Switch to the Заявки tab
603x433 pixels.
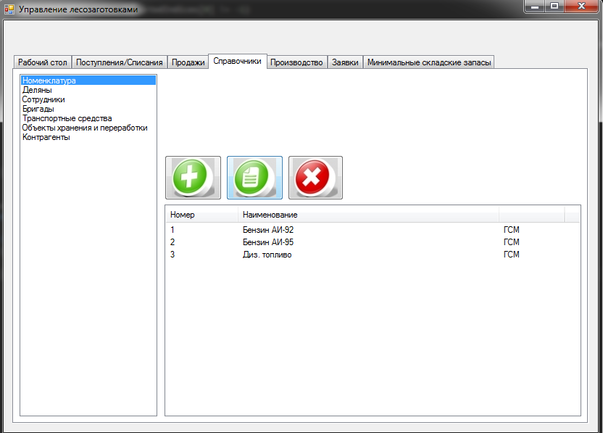point(345,62)
